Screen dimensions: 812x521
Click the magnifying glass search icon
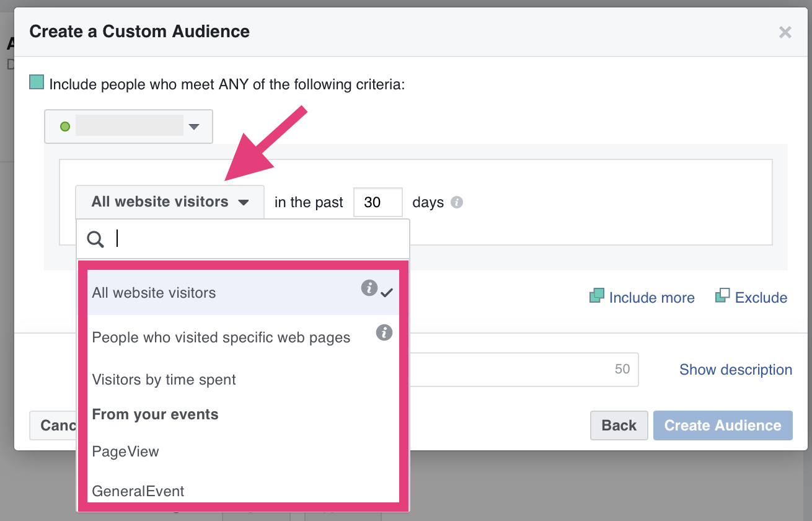pyautogui.click(x=95, y=238)
